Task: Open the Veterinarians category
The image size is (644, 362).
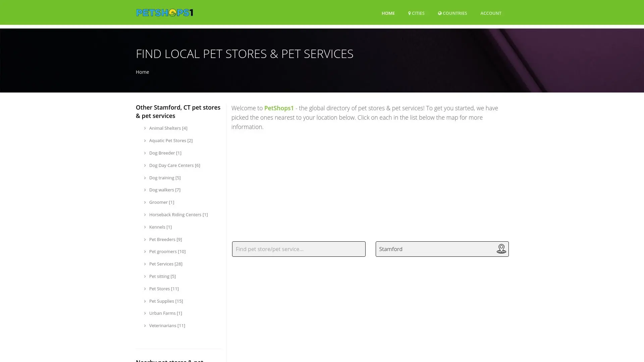Action: (167, 325)
